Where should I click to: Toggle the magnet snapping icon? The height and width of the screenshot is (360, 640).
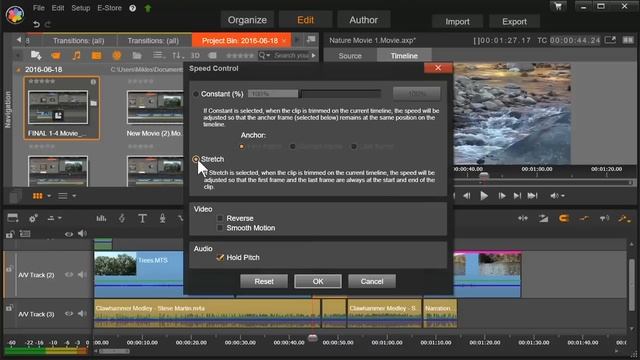point(564,219)
